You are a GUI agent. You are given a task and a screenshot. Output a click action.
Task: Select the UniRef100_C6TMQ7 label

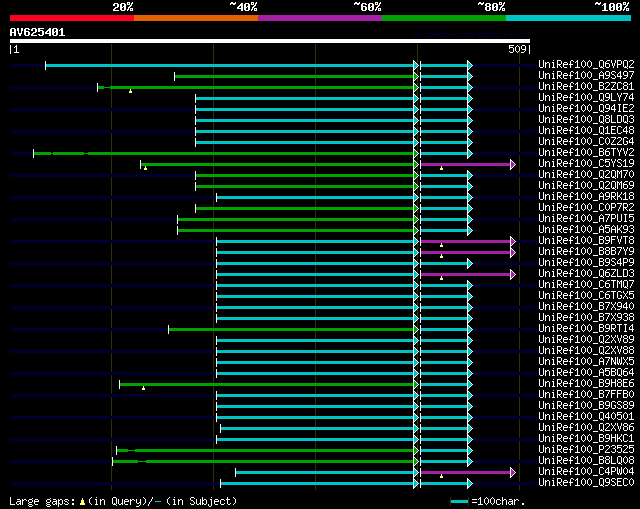tap(586, 285)
